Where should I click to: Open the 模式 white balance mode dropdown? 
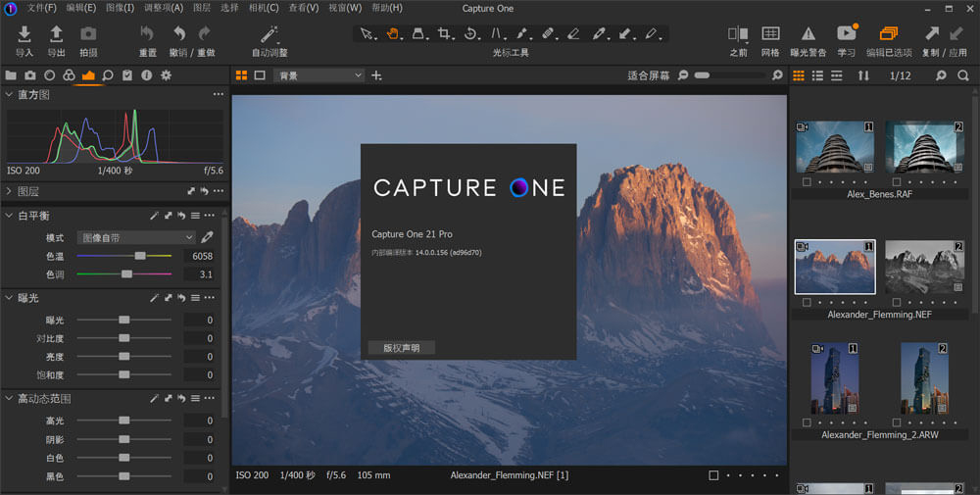(136, 237)
